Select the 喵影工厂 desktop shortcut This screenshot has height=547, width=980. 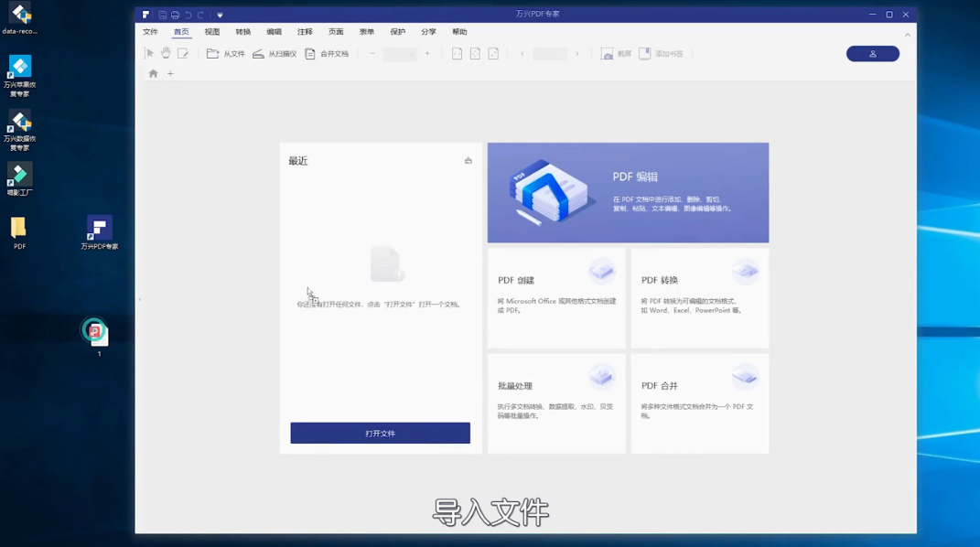20,180
